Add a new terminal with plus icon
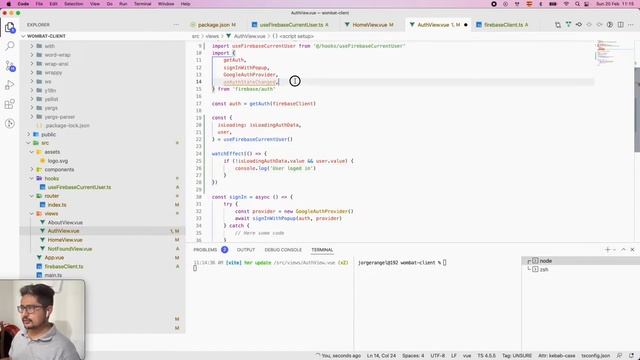640x360 pixels. (x=607, y=249)
